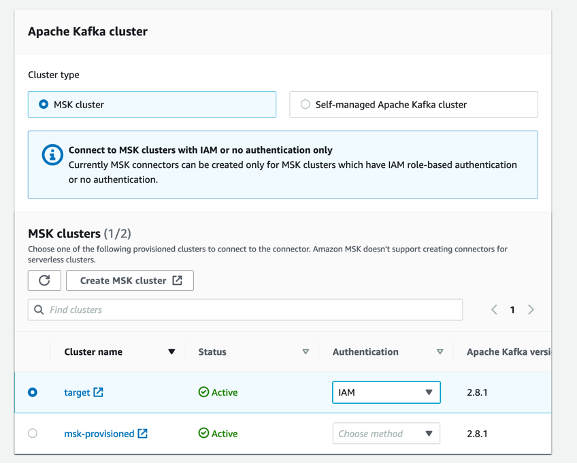The width and height of the screenshot is (577, 464).
Task: Open the target cluster link
Action: pyautogui.click(x=84, y=393)
